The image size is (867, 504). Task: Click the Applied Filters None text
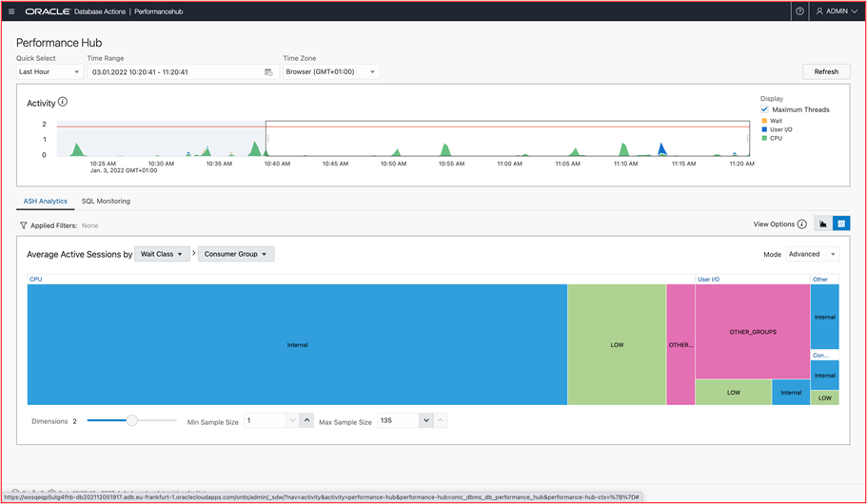89,225
